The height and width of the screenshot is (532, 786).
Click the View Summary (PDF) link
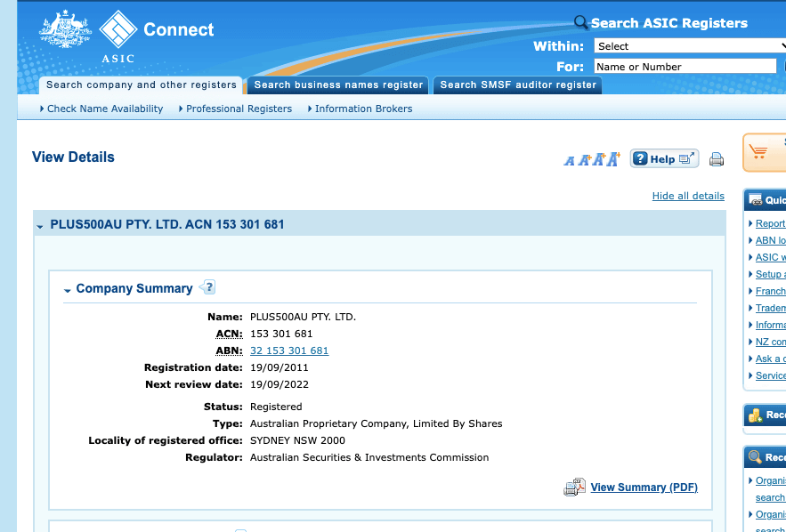(x=644, y=488)
